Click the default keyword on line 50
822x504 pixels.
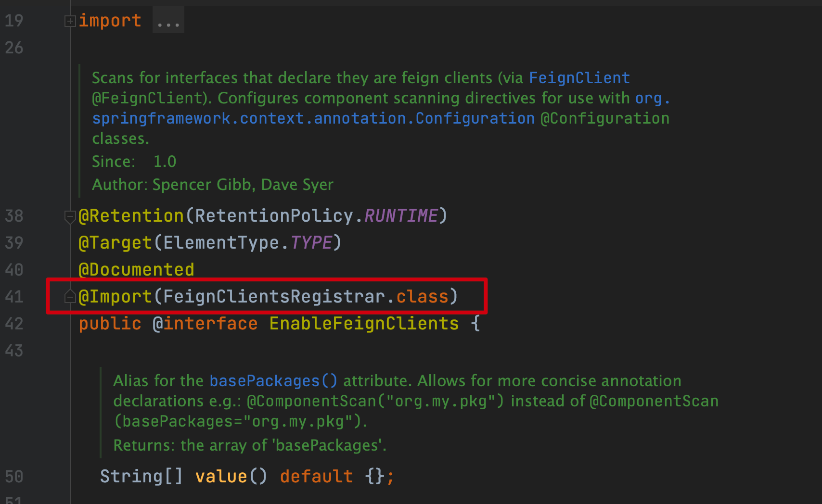coord(317,477)
